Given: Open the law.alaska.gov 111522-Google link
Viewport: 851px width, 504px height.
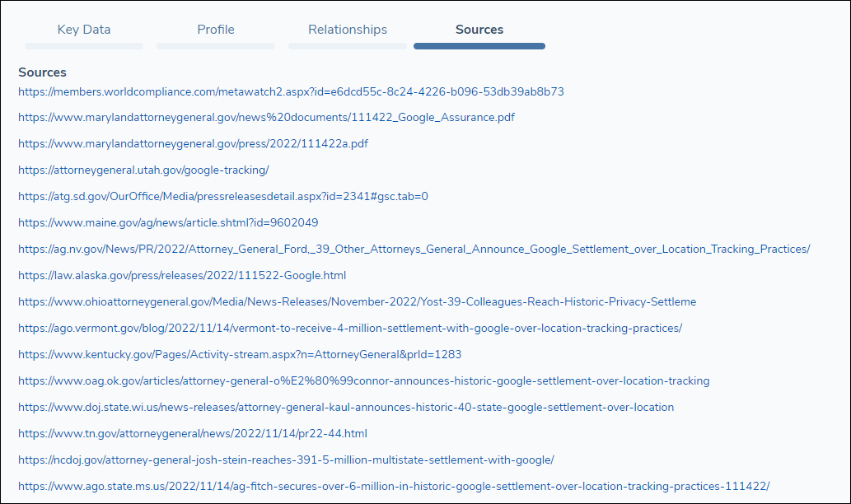Looking at the screenshot, I should 182,276.
